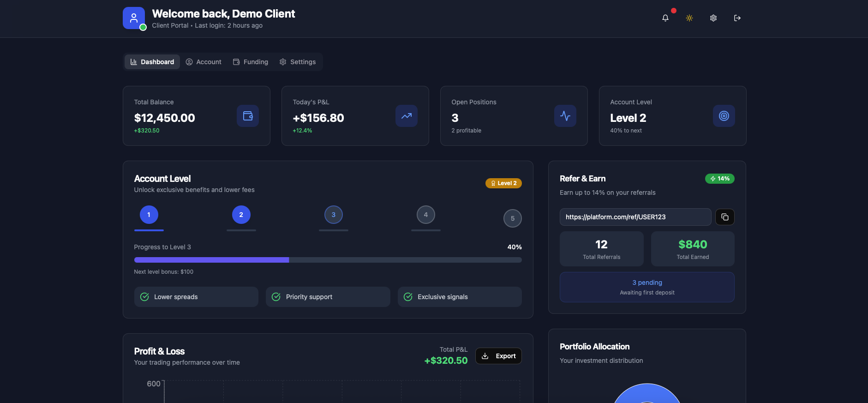Click the Open Positions activity icon
Viewport: 868px width, 403px height.
pos(565,116)
